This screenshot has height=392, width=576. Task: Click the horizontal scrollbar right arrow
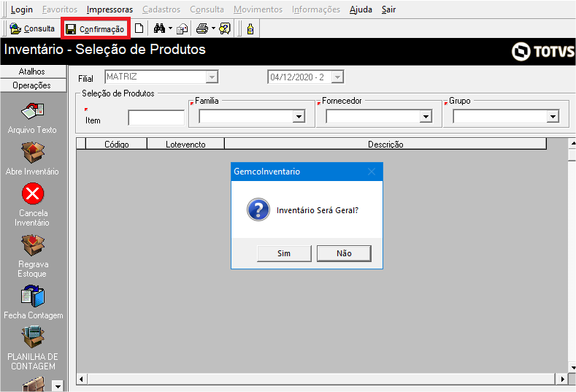[561, 379]
